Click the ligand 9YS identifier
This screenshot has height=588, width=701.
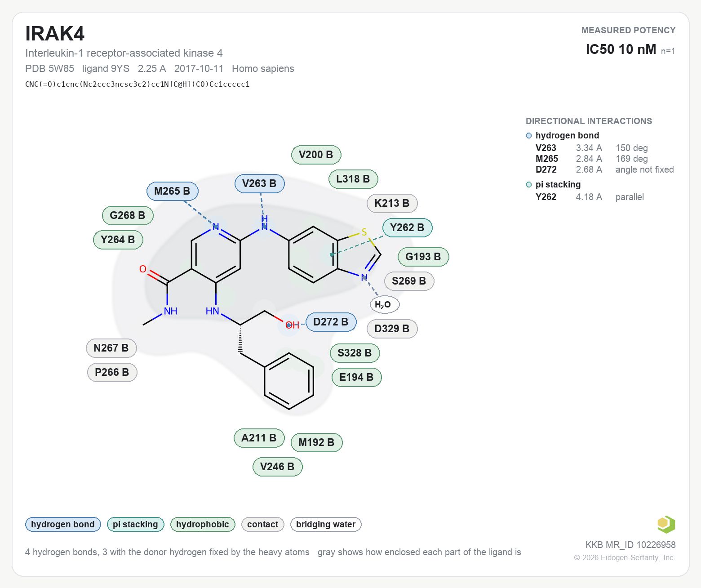click(106, 69)
